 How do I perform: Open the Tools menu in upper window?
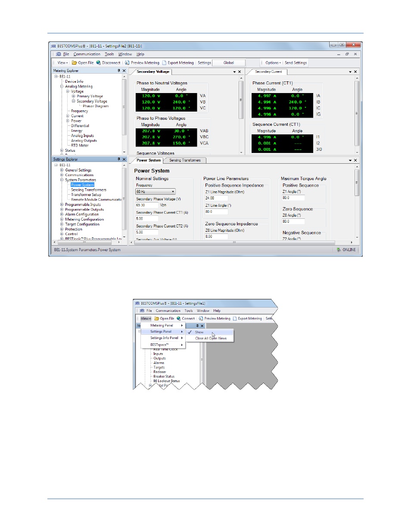(x=109, y=54)
